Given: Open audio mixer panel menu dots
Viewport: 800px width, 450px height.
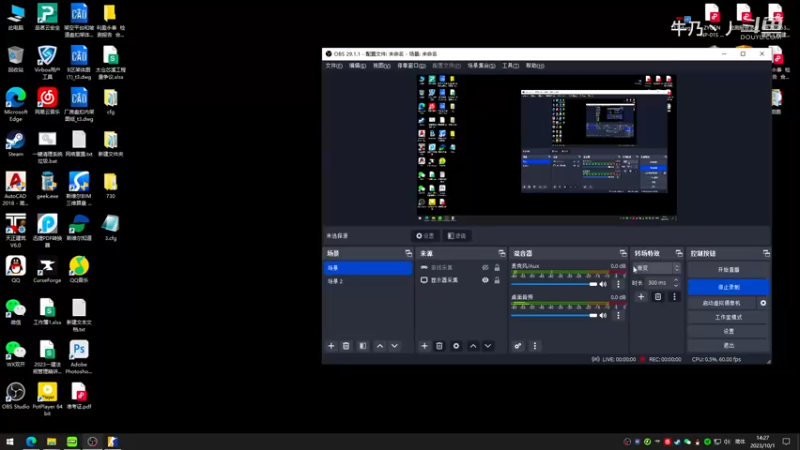Looking at the screenshot, I should click(535, 346).
